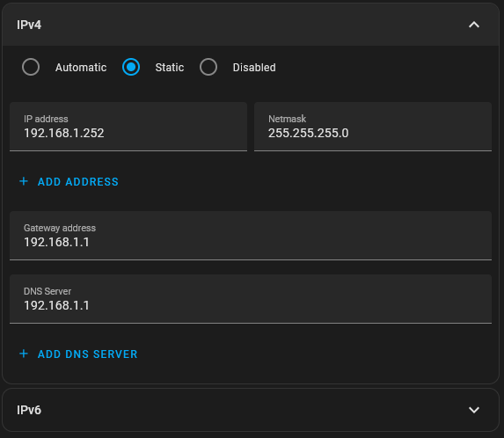The image size is (504, 438).
Task: Click the plus icon beside Add DNS Server
Action: [24, 354]
